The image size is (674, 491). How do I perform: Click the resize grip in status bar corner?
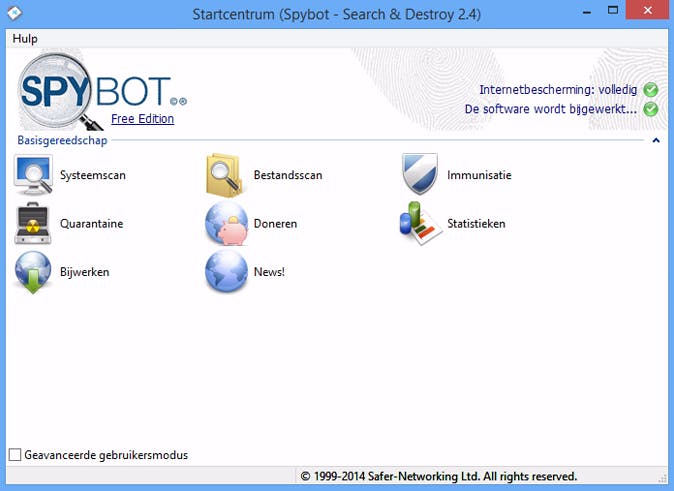[663, 479]
